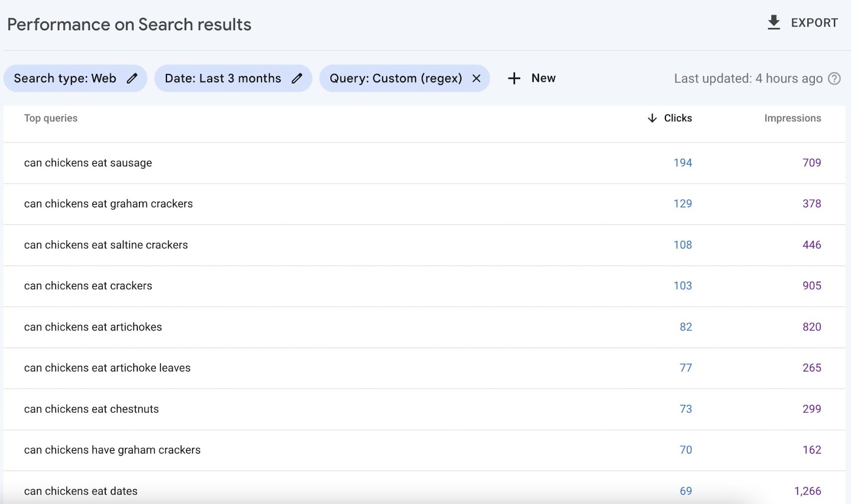Select the row 'can chickens eat chestnuts'
Screen dimensions: 851x504
coord(91,409)
